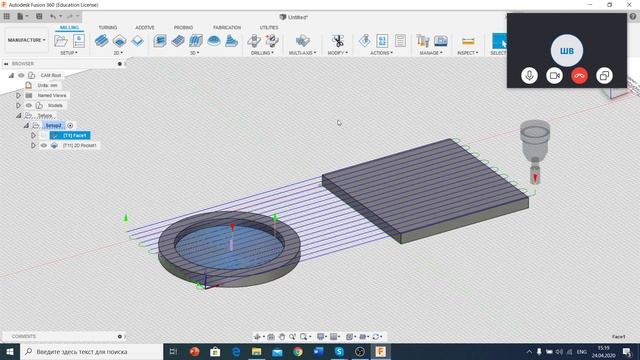This screenshot has height=360, width=640.
Task: Select the Face milling tool
Action: point(138,41)
